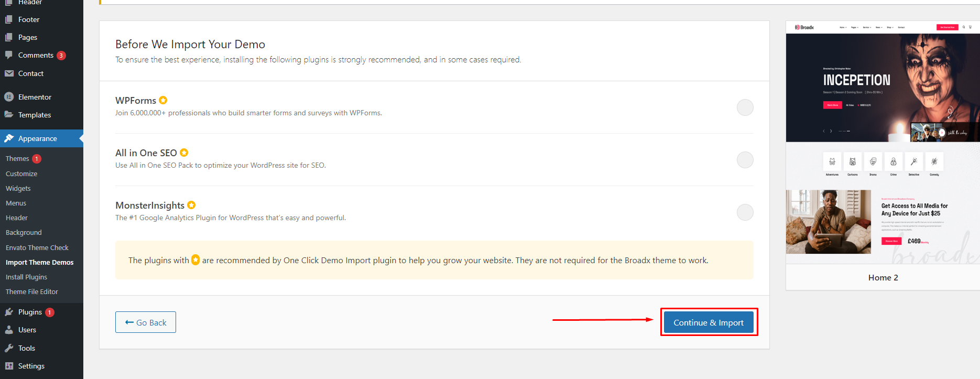This screenshot has height=379, width=980.
Task: Toggle the WPForms plugin selection
Action: pyautogui.click(x=745, y=107)
